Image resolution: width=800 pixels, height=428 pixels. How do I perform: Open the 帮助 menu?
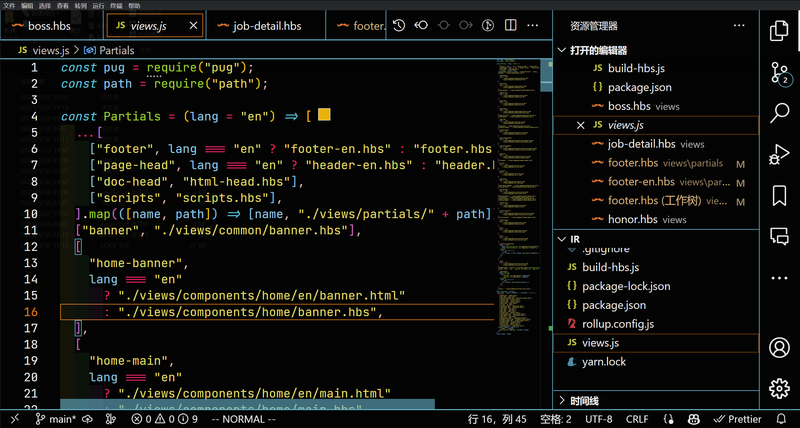[134, 6]
